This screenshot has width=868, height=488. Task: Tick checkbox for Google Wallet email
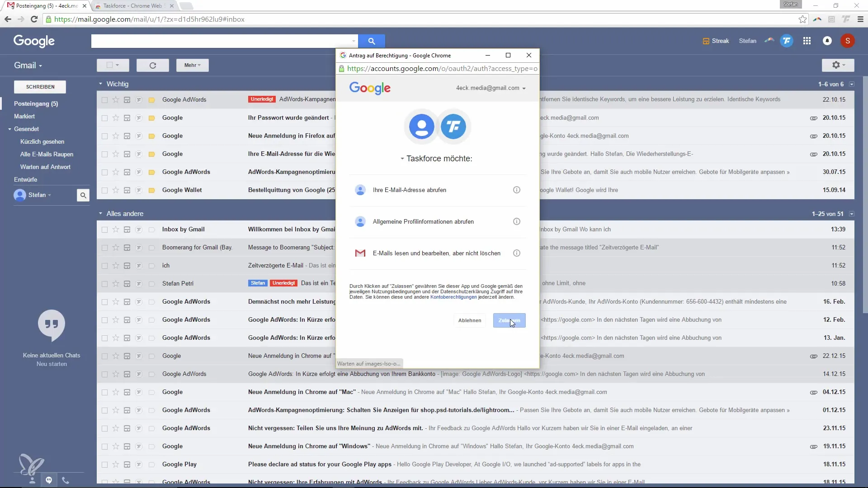[104, 190]
